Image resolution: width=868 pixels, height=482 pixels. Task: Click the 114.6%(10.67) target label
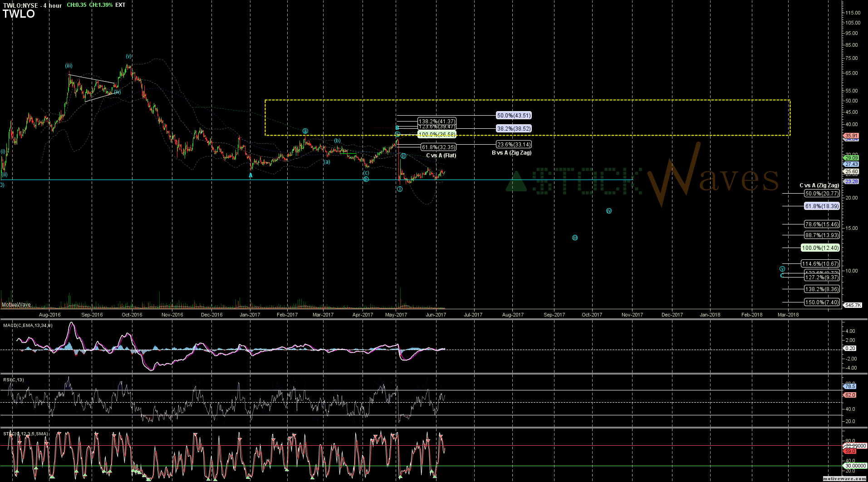[820, 264]
